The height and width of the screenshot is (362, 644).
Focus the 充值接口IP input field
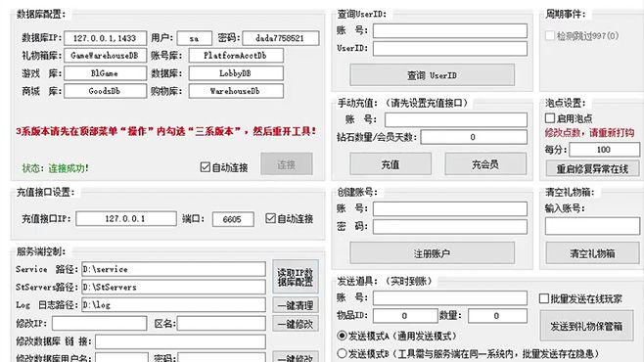126,218
